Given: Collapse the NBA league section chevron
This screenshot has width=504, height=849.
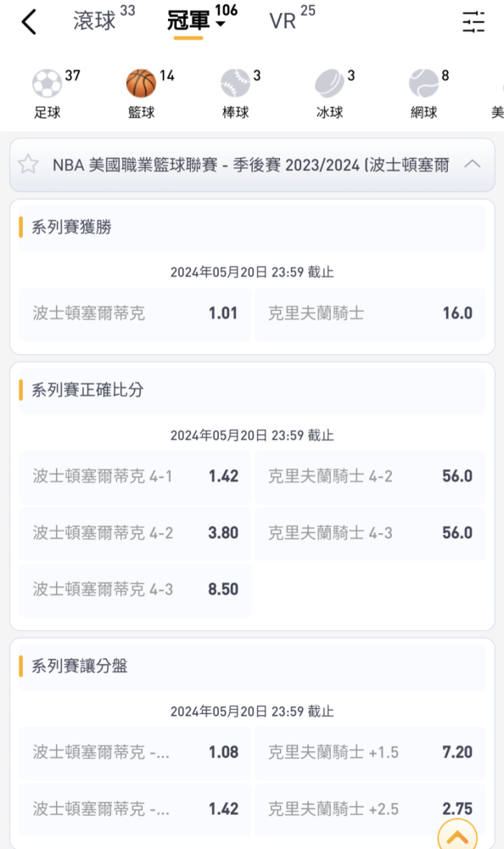Looking at the screenshot, I should tap(473, 164).
